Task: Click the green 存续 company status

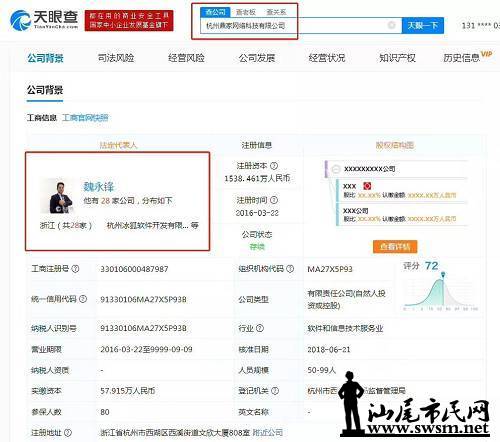Action: pos(257,247)
